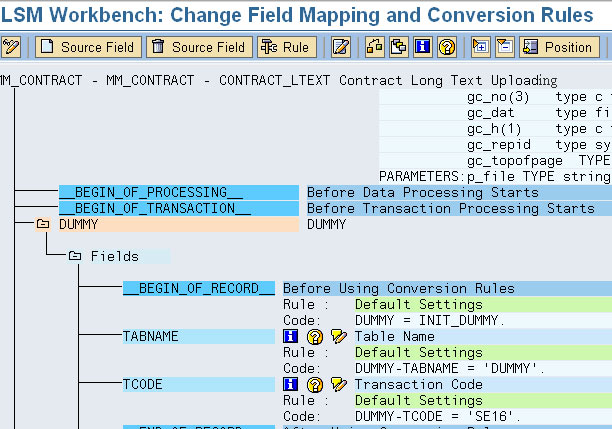Collapse subtree toolbar icon with minus

point(505,47)
